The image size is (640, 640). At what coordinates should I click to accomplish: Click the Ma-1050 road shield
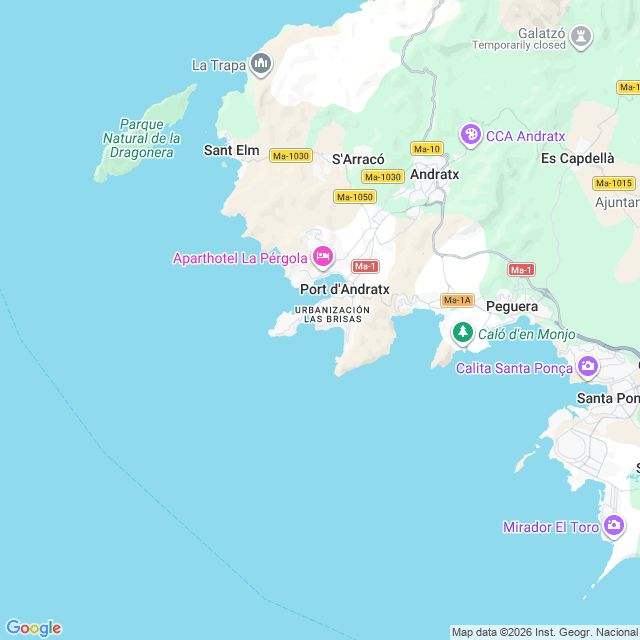355,197
